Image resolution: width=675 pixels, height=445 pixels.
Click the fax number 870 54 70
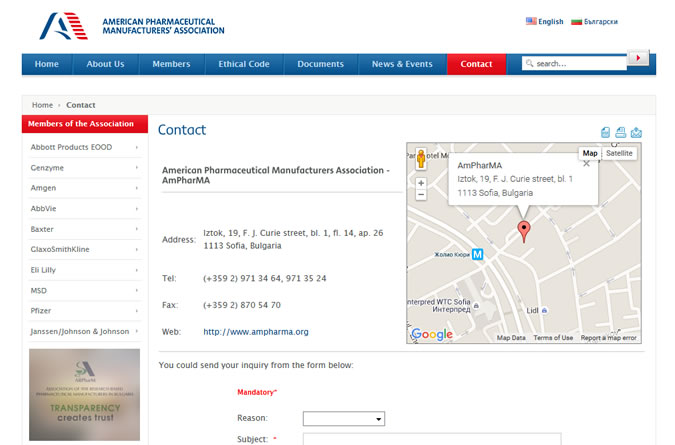260,305
